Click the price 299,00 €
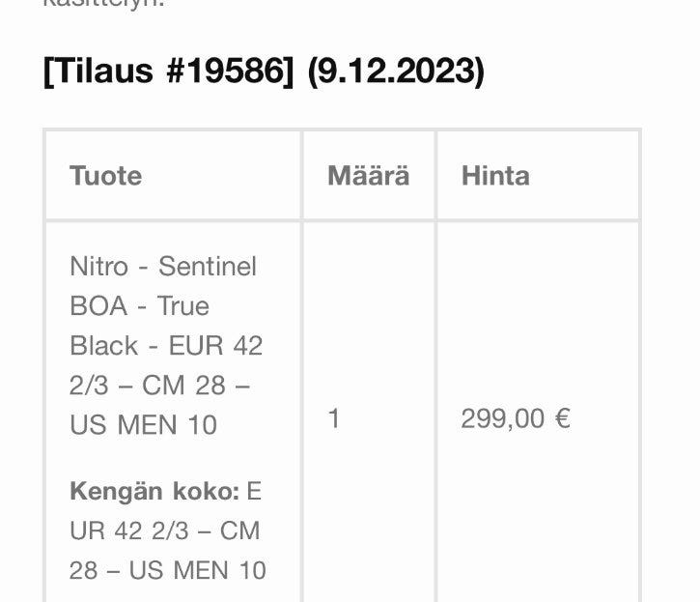Image resolution: width=700 pixels, height=602 pixels. pyautogui.click(x=515, y=418)
